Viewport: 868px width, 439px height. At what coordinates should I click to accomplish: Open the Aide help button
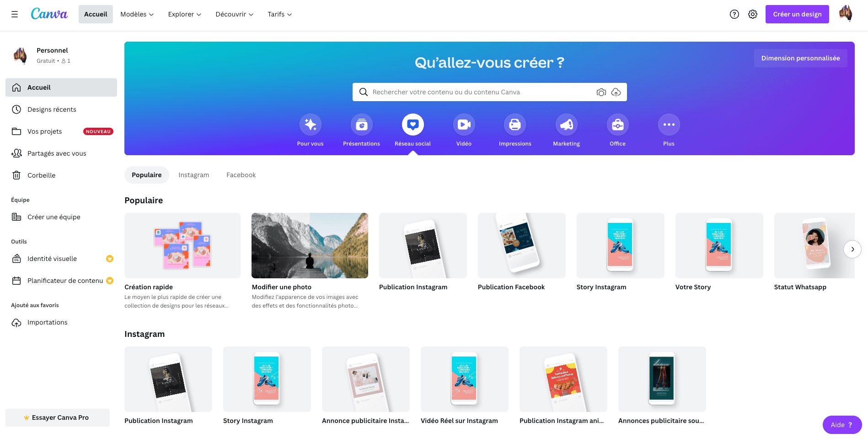click(x=842, y=425)
